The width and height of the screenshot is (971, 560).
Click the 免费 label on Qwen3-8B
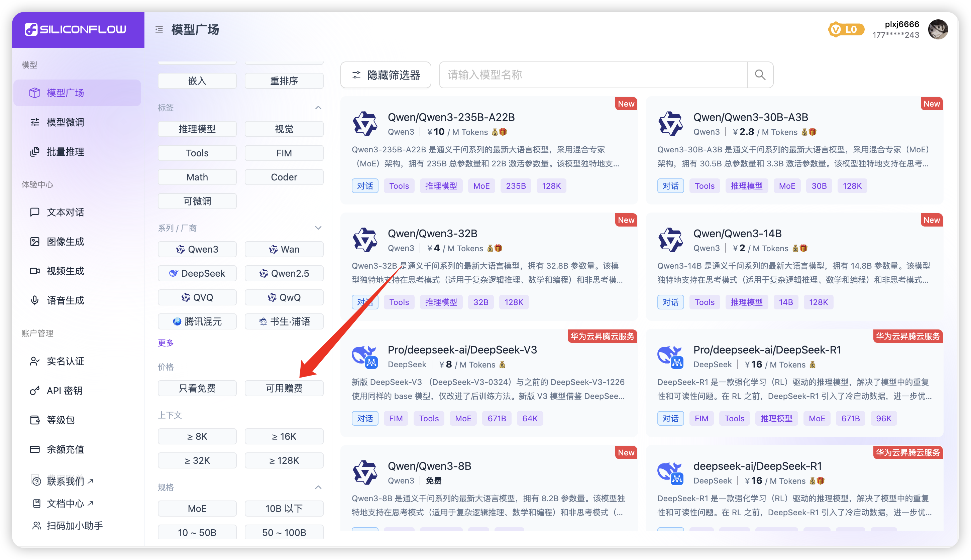point(433,481)
